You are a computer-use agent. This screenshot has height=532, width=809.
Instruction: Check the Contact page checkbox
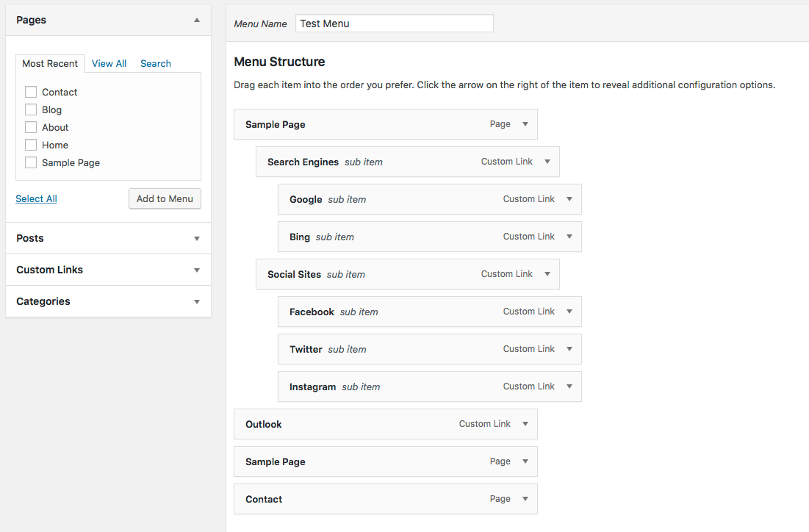click(x=31, y=92)
